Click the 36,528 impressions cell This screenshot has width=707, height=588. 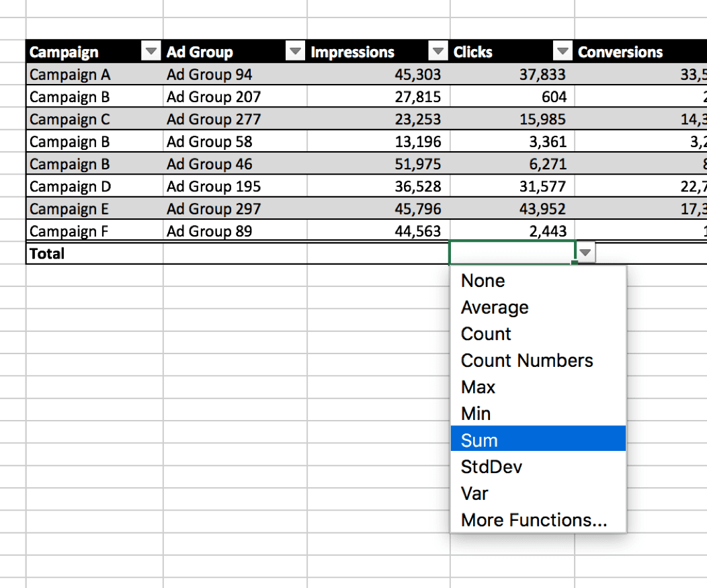[x=378, y=185]
